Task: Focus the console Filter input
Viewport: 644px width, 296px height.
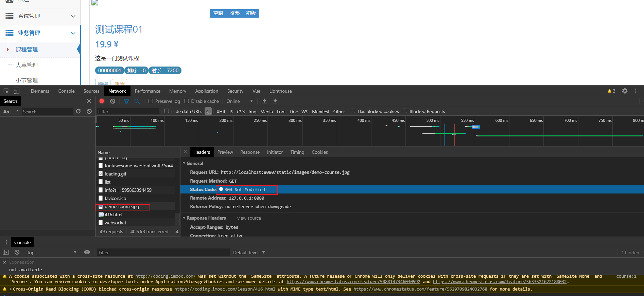Action: click(163, 253)
